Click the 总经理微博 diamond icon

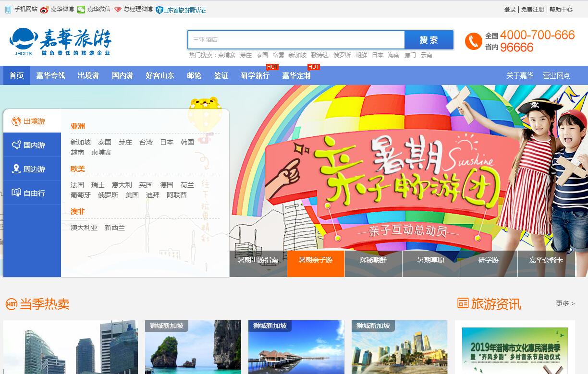point(118,10)
